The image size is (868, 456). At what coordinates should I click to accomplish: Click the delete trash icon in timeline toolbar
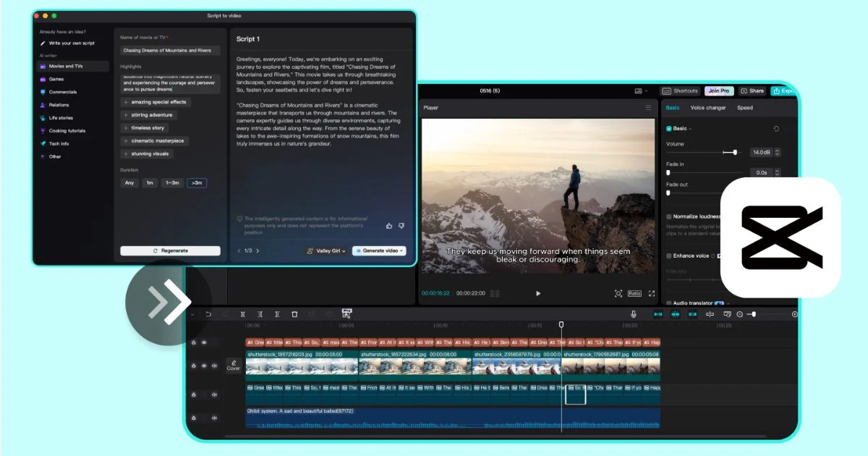pos(294,314)
